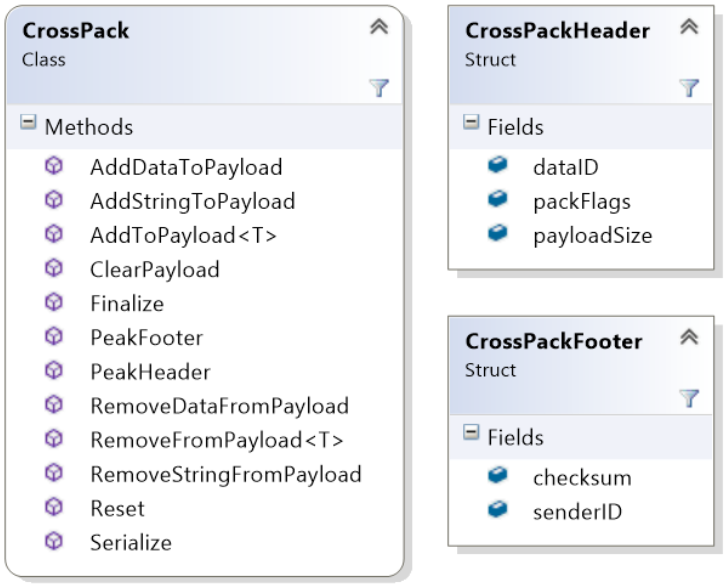
Task: Click the AddDataToPayload method icon
Action: point(54,166)
